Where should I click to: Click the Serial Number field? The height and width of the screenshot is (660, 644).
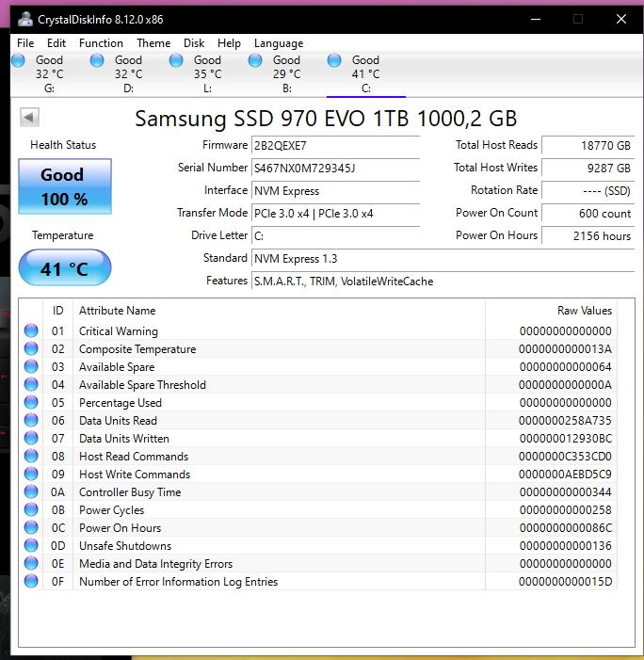click(335, 169)
